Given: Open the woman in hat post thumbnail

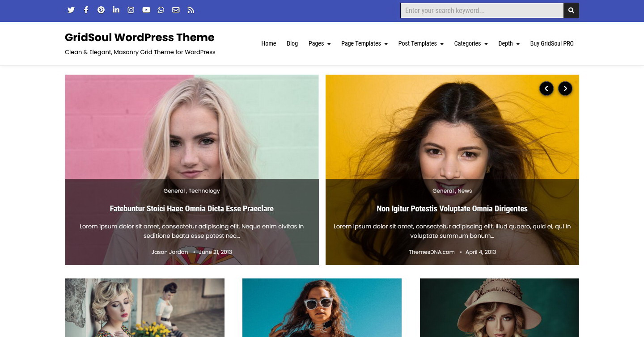Looking at the screenshot, I should tap(500, 308).
